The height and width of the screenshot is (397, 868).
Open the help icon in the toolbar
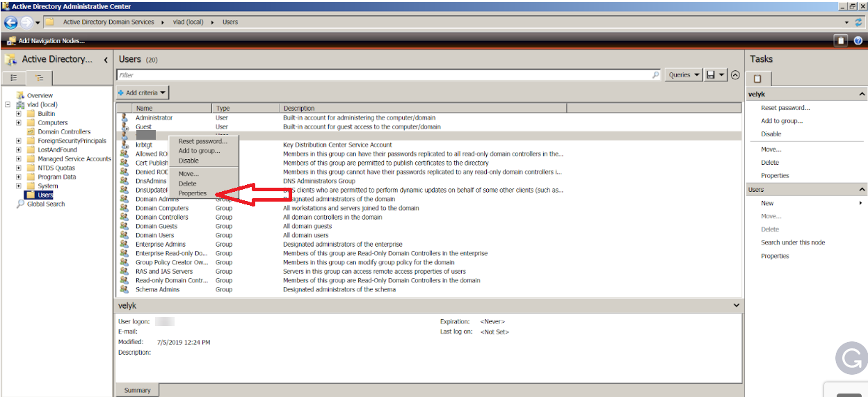[858, 40]
